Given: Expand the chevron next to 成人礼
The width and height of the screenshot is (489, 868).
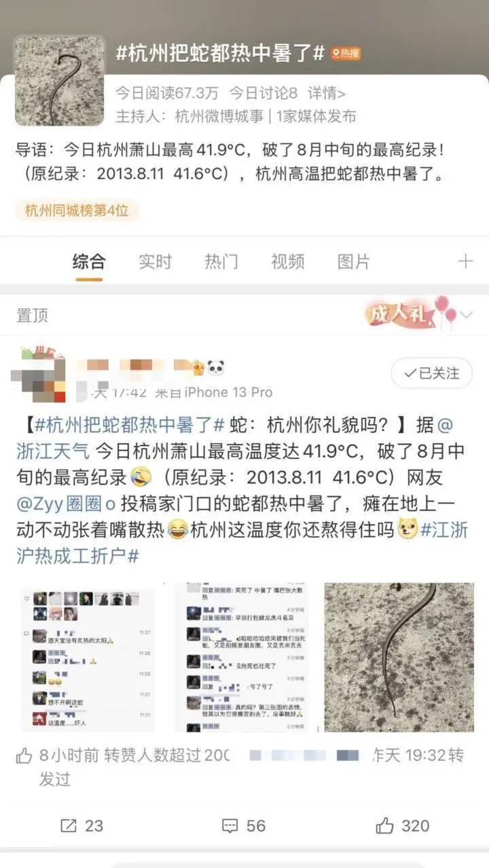Looking at the screenshot, I should click(467, 315).
